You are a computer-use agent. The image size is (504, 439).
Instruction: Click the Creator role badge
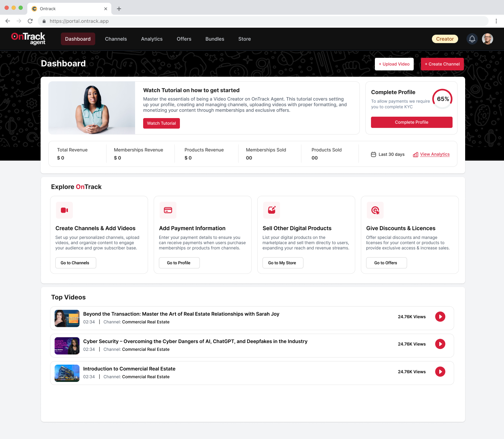(445, 39)
